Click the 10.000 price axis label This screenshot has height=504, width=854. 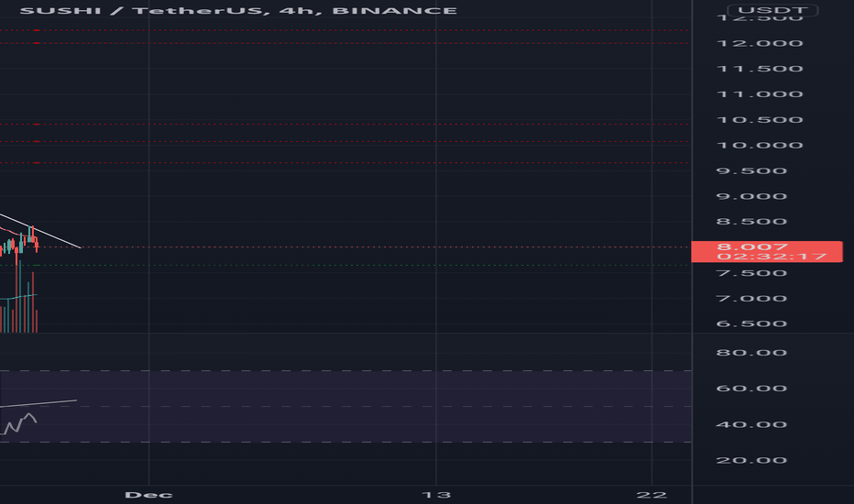point(760,146)
